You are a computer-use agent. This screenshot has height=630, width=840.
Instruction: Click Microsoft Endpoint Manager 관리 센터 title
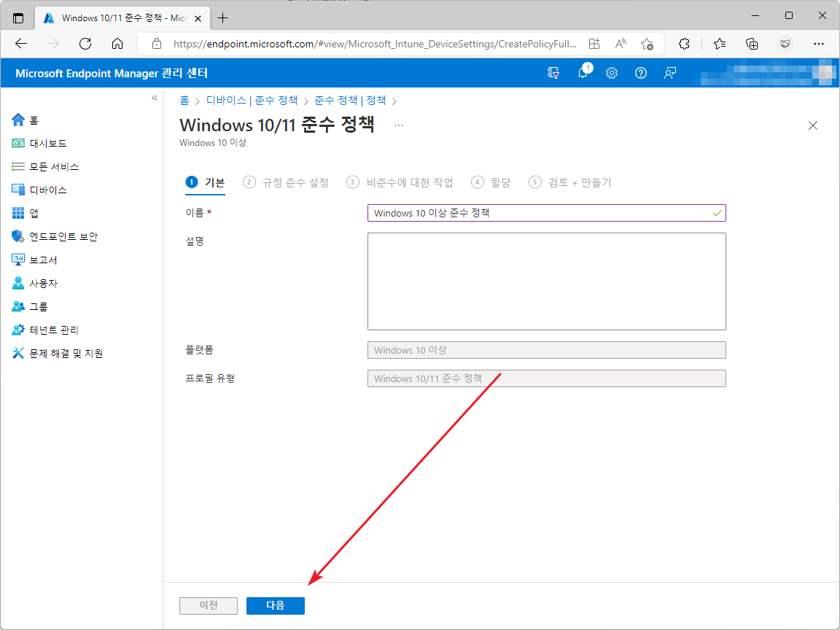[x=112, y=73]
